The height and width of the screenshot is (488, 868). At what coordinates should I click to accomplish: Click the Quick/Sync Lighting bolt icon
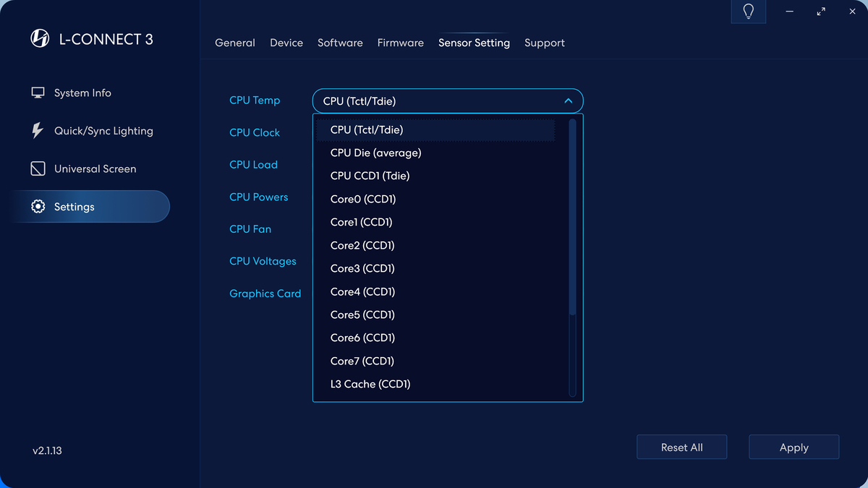click(x=38, y=131)
